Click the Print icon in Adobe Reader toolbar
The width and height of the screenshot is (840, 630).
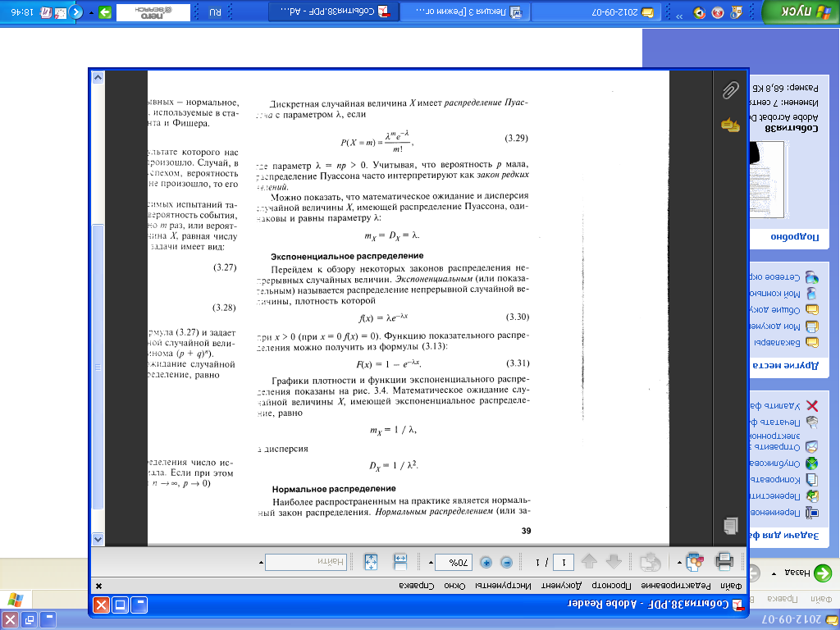724,561
